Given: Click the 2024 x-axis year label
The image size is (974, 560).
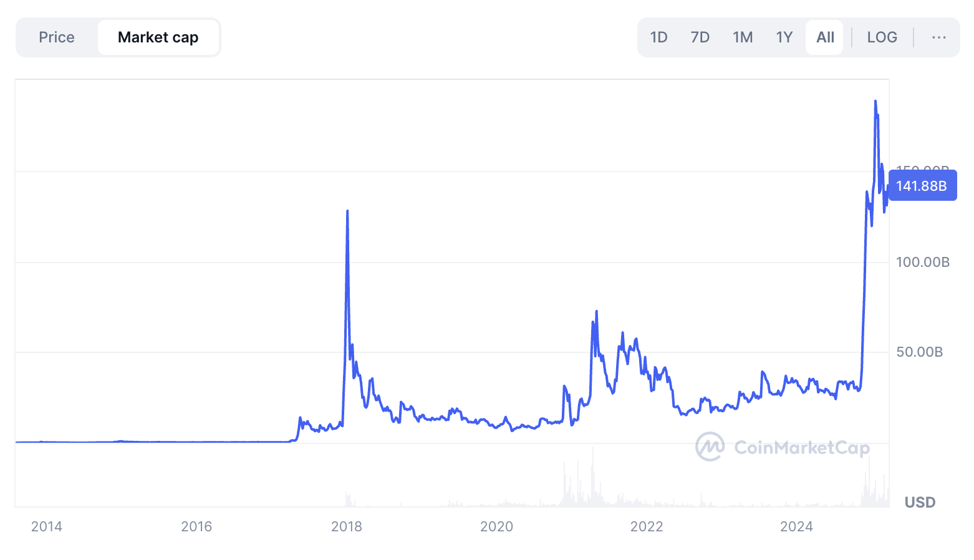Looking at the screenshot, I should (796, 526).
